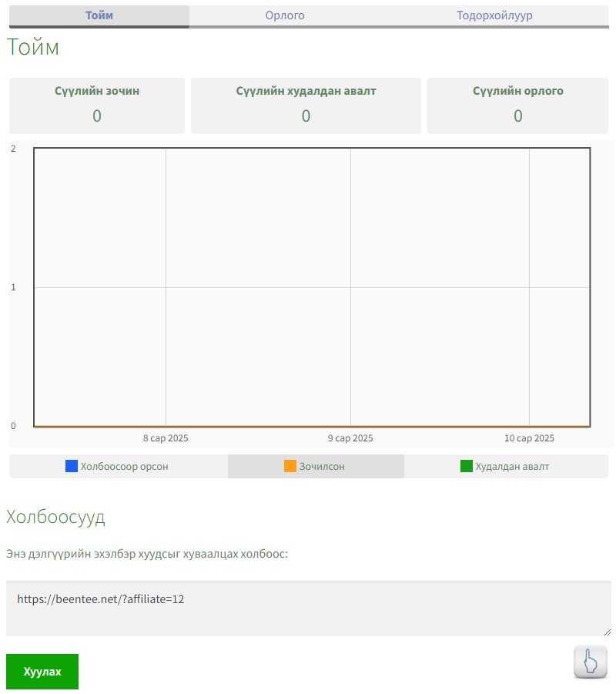Viewport: 616px width, 694px height.
Task: Click the Холбоосууд section heading
Action: click(55, 517)
